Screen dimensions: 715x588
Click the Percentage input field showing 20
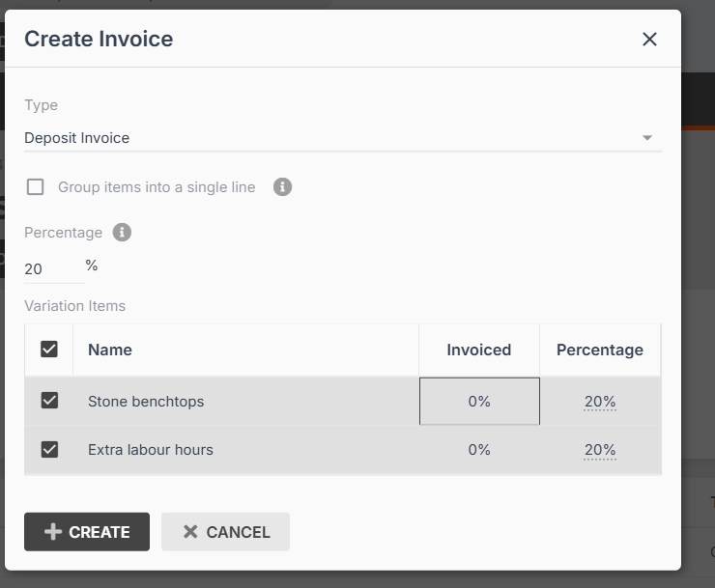click(50, 269)
